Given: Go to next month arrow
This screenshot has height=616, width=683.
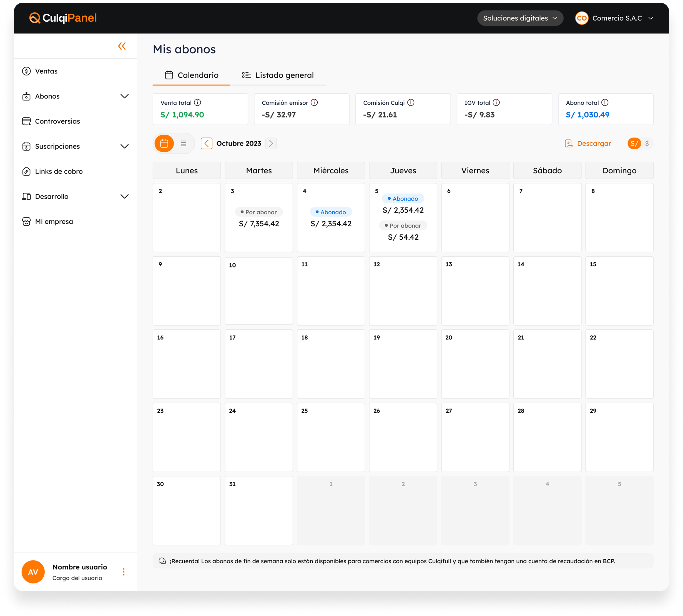Looking at the screenshot, I should point(271,144).
